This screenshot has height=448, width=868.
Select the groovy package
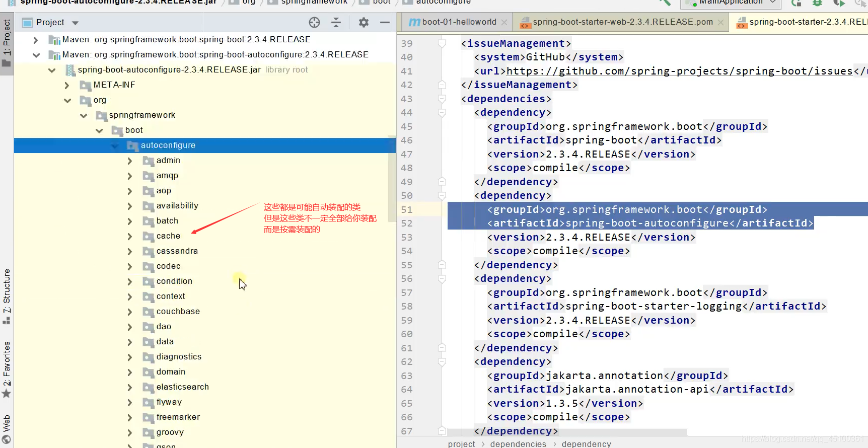170,432
